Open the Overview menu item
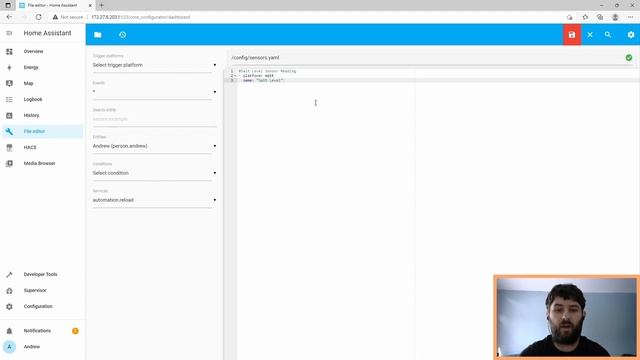The image size is (640, 360). tap(33, 51)
